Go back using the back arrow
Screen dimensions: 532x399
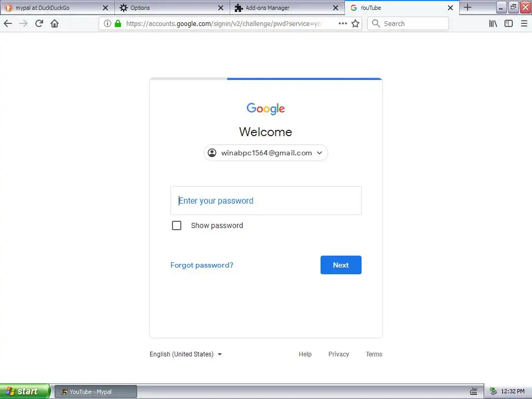coord(8,23)
